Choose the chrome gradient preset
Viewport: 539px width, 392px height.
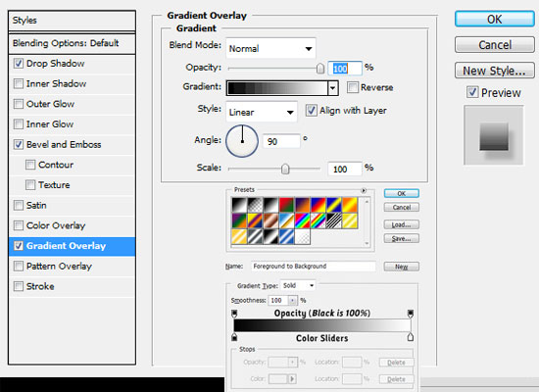coord(287,221)
